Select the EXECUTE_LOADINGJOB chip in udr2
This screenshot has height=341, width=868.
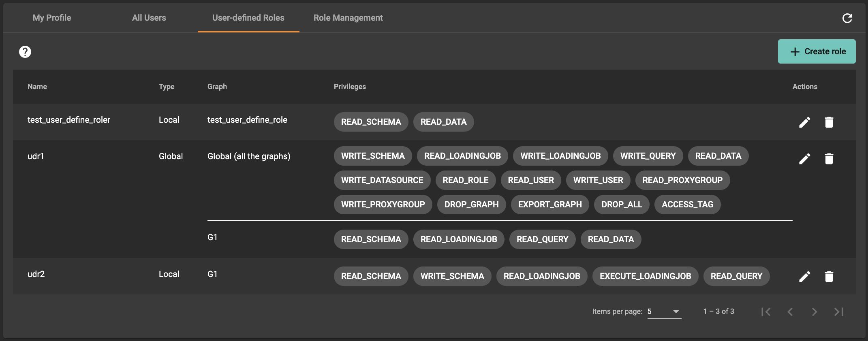[645, 276]
